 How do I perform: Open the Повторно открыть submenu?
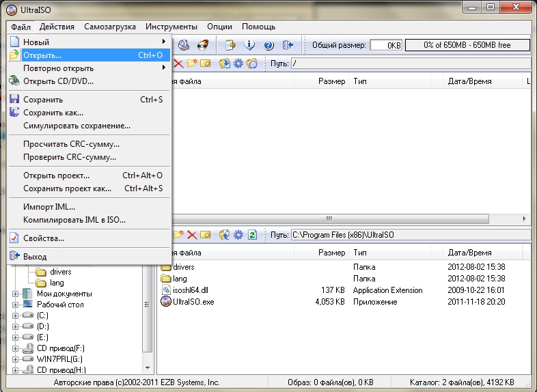click(x=89, y=68)
